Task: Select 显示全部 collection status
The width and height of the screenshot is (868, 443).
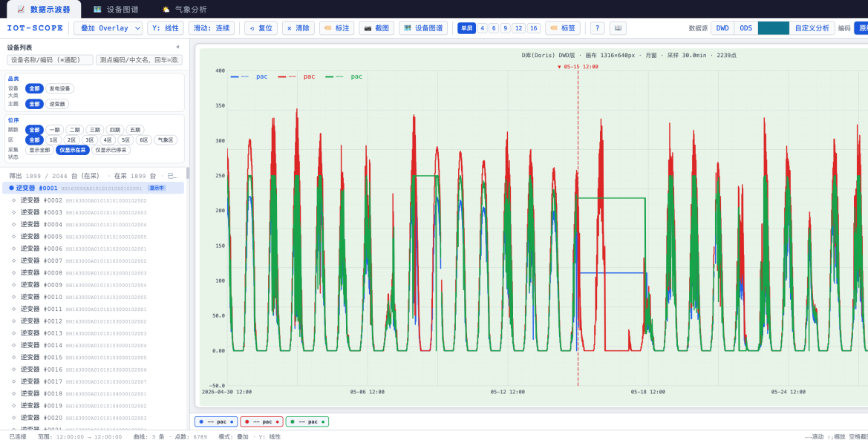Action: coord(40,151)
